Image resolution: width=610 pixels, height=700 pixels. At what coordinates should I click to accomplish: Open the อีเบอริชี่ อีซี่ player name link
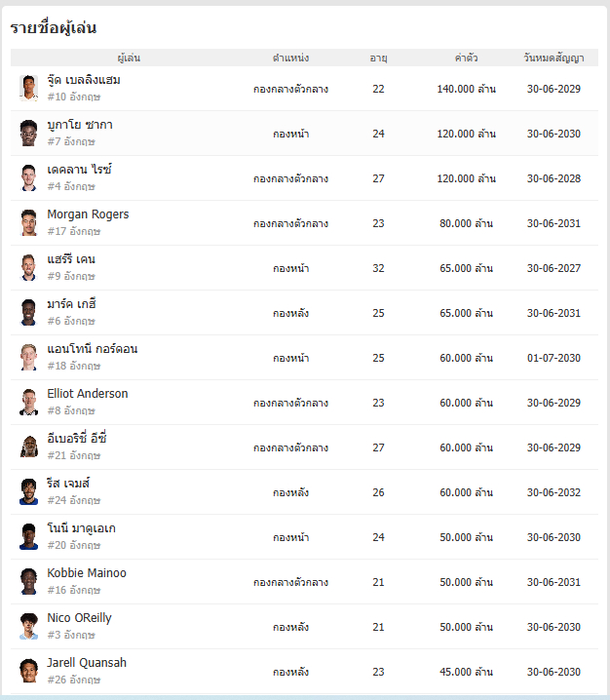pyautogui.click(x=77, y=439)
